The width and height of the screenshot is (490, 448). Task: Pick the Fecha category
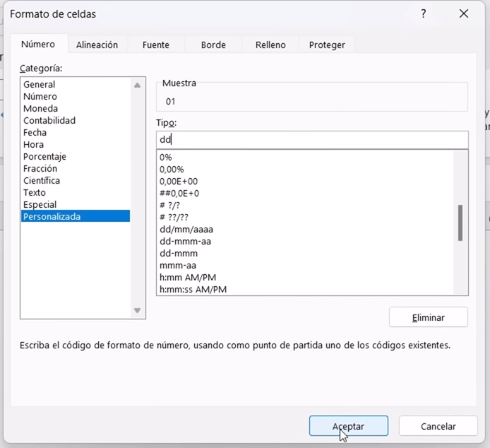[76, 133]
